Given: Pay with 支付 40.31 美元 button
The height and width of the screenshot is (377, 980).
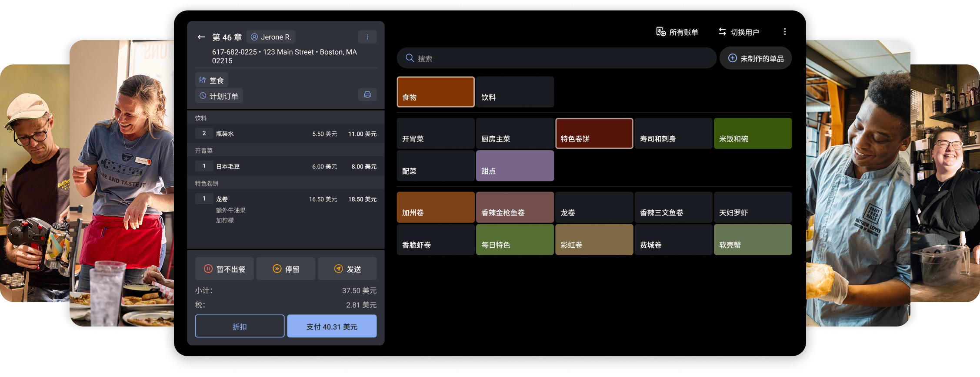Looking at the screenshot, I should pos(332,326).
